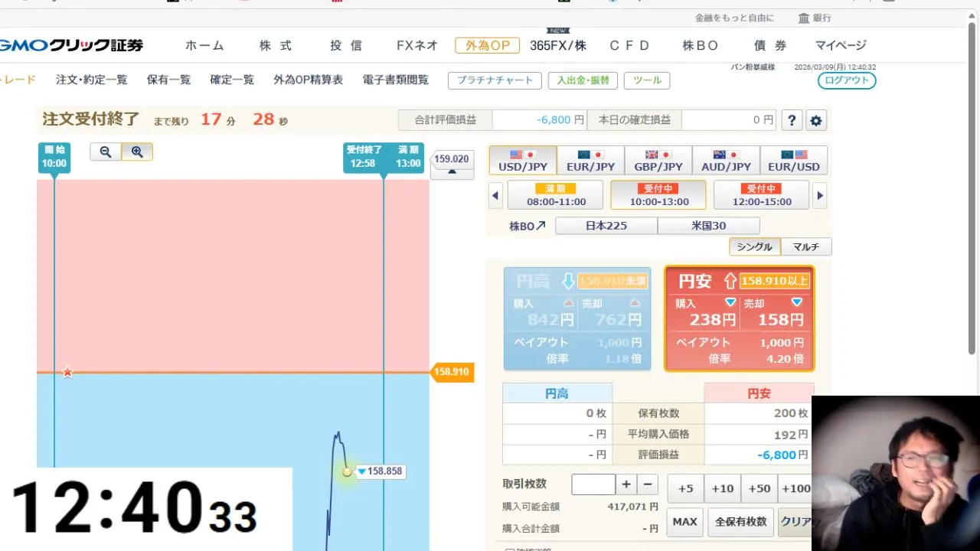This screenshot has height=551, width=980.
Task: Open 確定一覧 submenu
Action: [x=233, y=80]
